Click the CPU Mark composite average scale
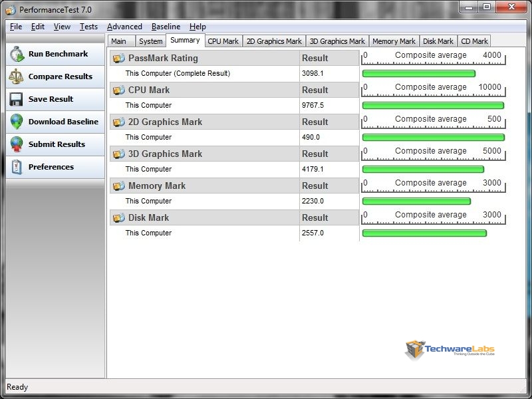This screenshot has height=399, width=532. [434, 90]
